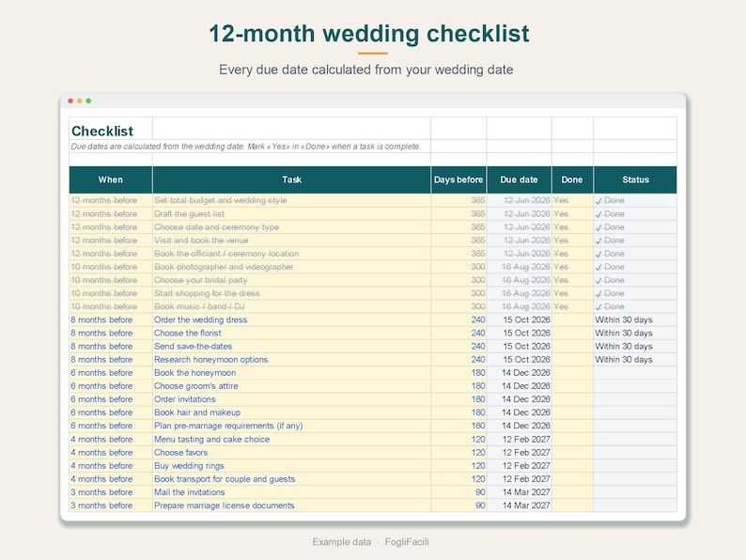Select task 'Order the wedding dress'
746x560 pixels.
291,319
